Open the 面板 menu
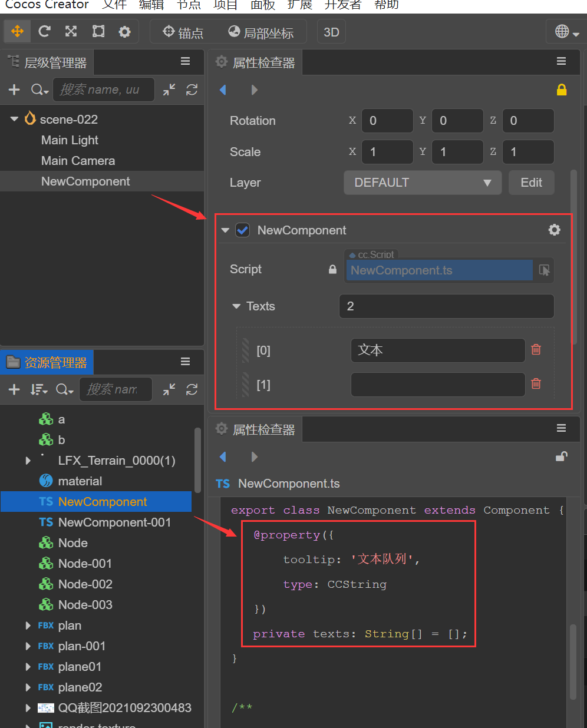587x728 pixels. click(263, 5)
